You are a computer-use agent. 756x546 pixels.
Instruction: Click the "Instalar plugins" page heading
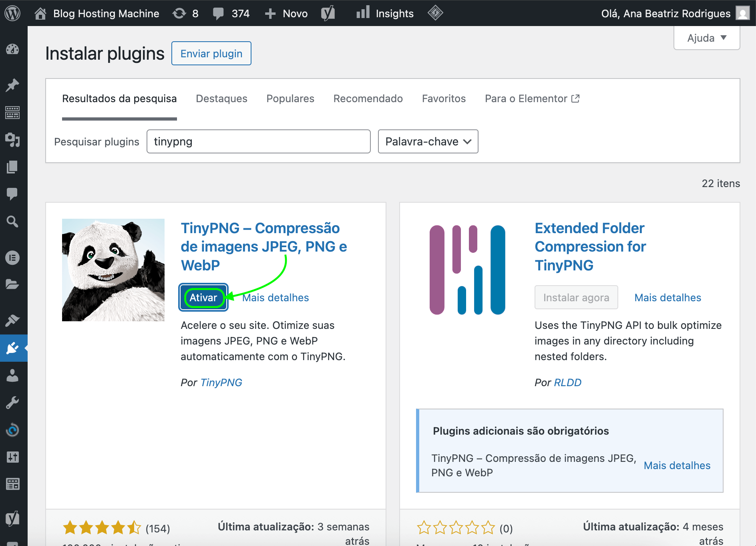(105, 53)
